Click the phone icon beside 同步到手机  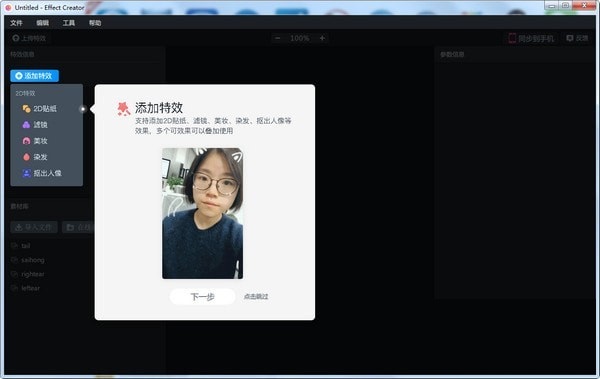pyautogui.click(x=512, y=38)
